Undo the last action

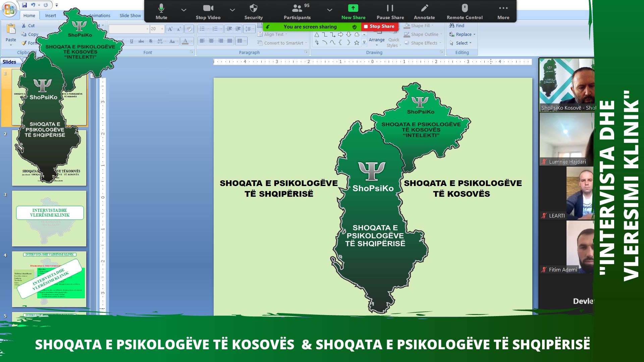click(x=33, y=5)
